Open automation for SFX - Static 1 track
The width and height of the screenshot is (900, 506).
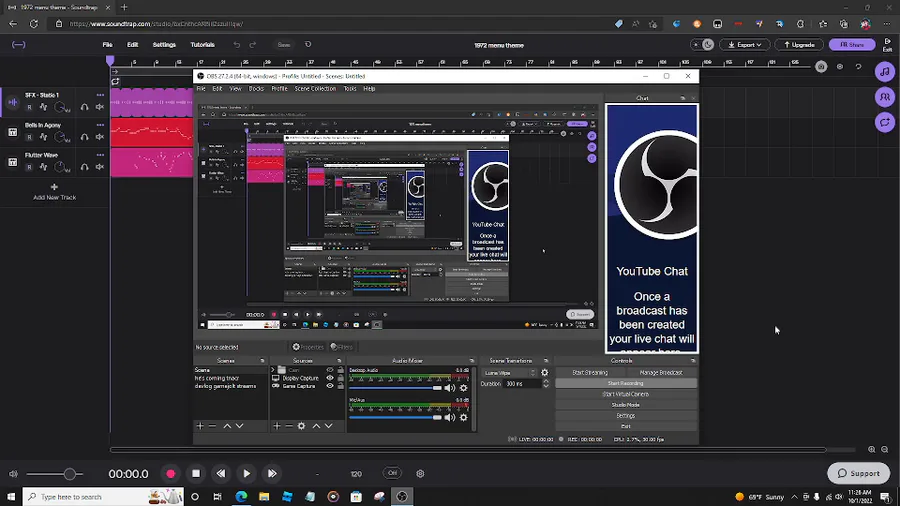[x=44, y=107]
